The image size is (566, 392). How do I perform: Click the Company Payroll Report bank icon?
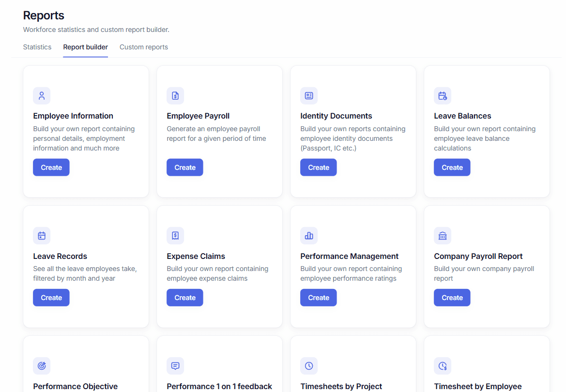(442, 236)
